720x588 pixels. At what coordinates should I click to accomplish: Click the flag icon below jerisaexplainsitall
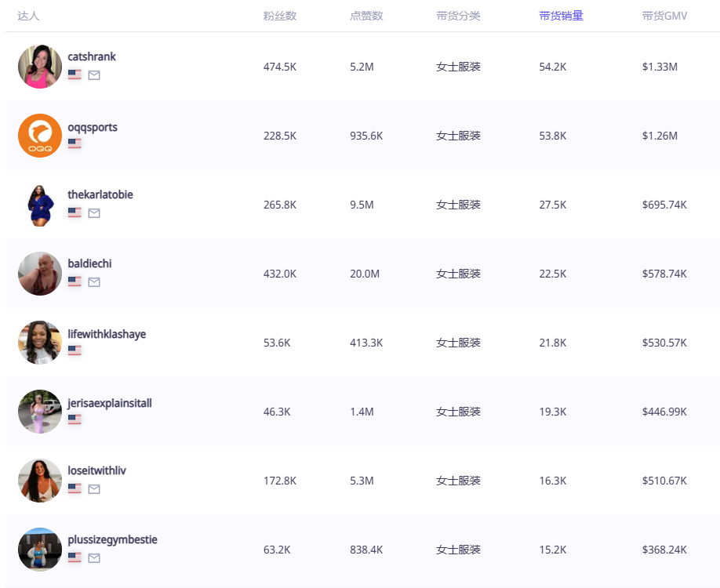click(x=75, y=419)
